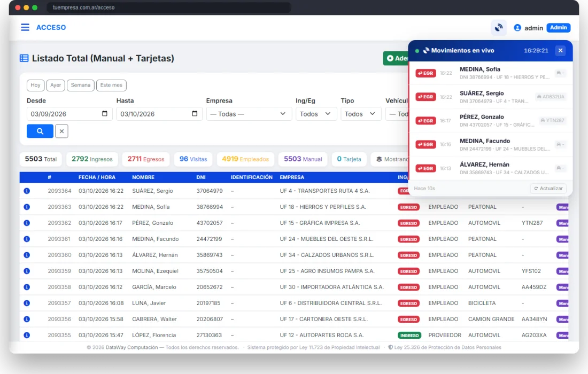Expand the Empresa dropdown

249,114
